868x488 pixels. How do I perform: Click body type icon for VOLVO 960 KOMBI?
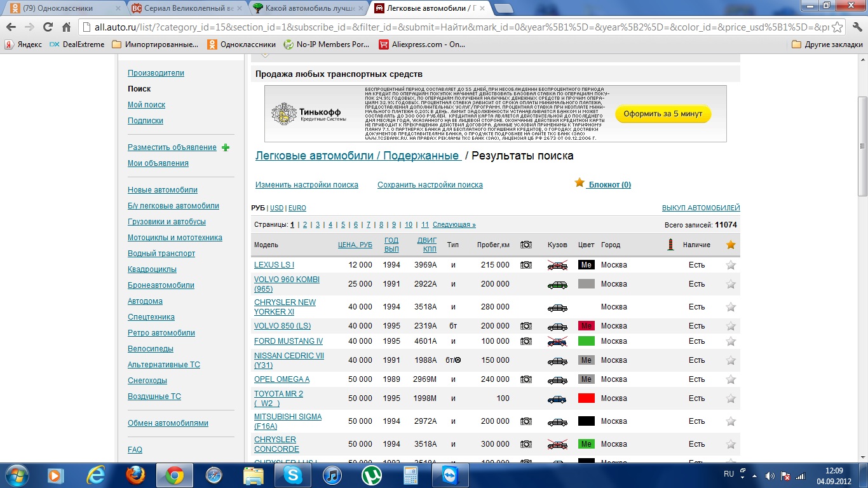click(557, 284)
